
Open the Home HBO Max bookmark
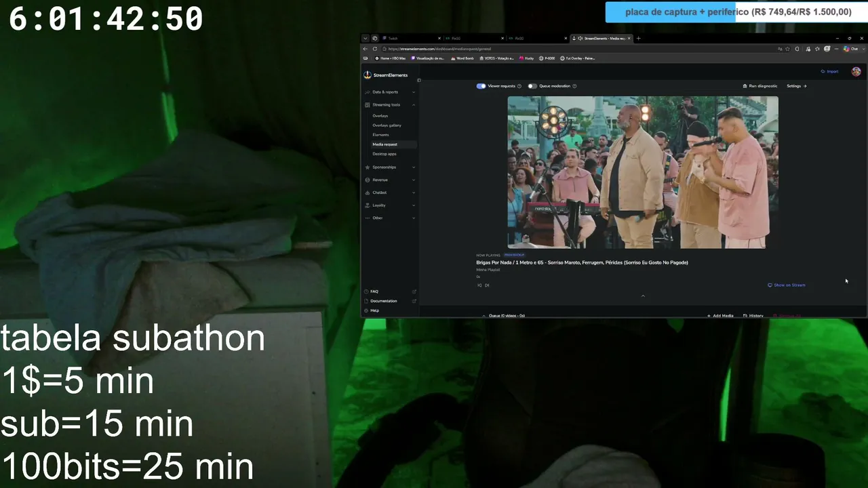(x=390, y=58)
